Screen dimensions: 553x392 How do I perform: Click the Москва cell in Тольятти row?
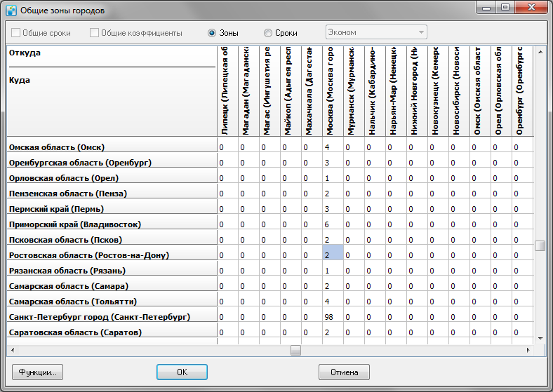pyautogui.click(x=333, y=299)
